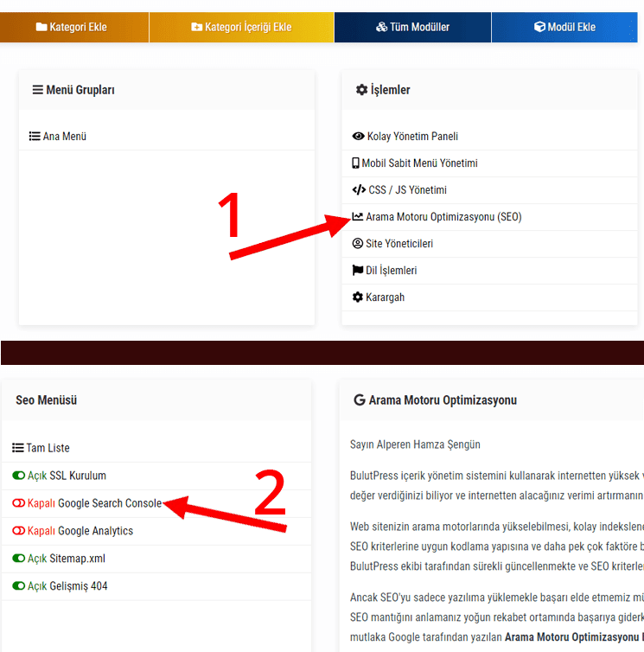Screen dimensions: 644x652
Task: Click the Ana Menü list icon
Action: [35, 137]
